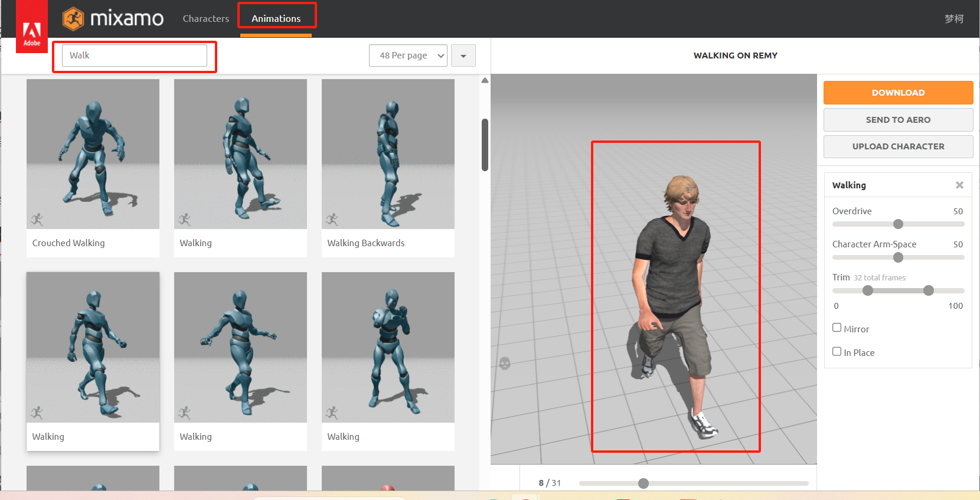The height and width of the screenshot is (500, 980).
Task: Click the Mixamo logo
Action: pyautogui.click(x=113, y=19)
